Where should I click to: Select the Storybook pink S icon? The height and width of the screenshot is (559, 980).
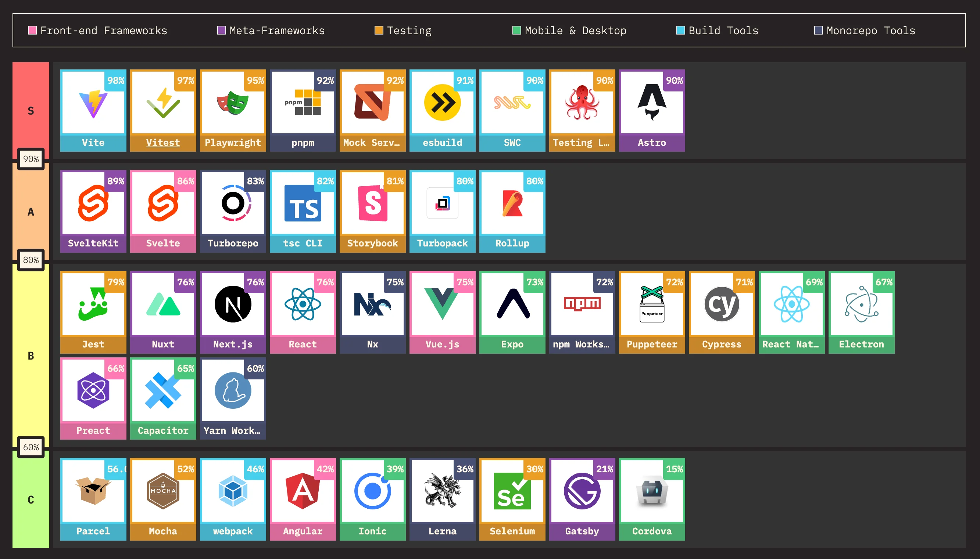pos(372,203)
